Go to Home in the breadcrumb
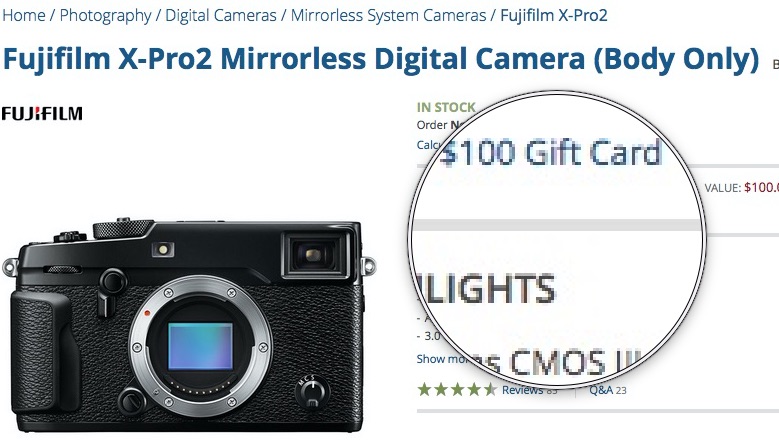Screen dimensions: 779x446 tap(24, 15)
